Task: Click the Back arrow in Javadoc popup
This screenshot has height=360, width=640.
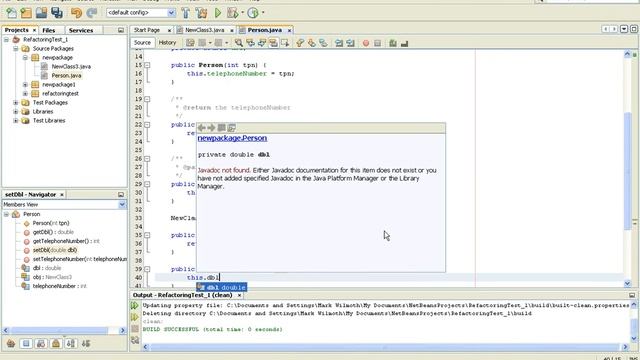Action: pyautogui.click(x=202, y=128)
